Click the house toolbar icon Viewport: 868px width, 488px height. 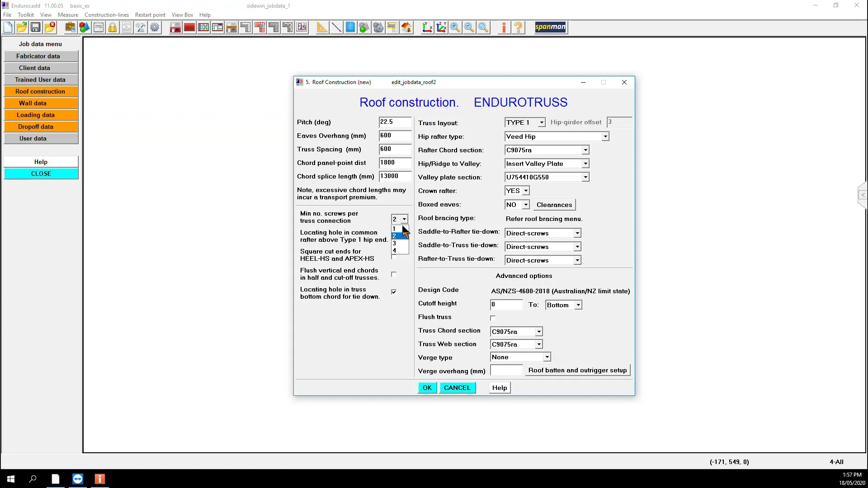[406, 28]
